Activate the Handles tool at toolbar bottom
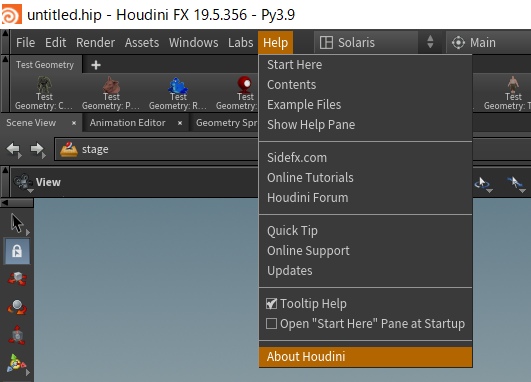The width and height of the screenshot is (531, 382). coord(17,364)
